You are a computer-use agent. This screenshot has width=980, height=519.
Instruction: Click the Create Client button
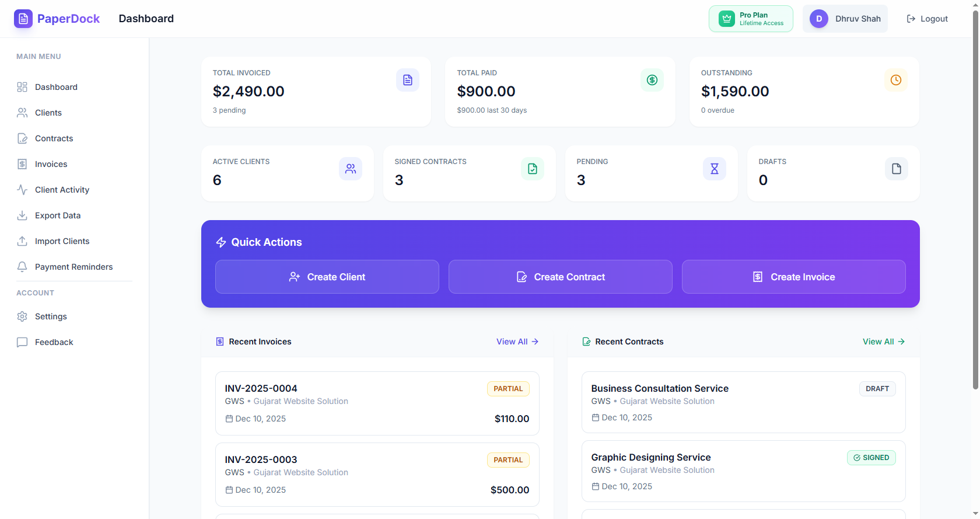(327, 277)
